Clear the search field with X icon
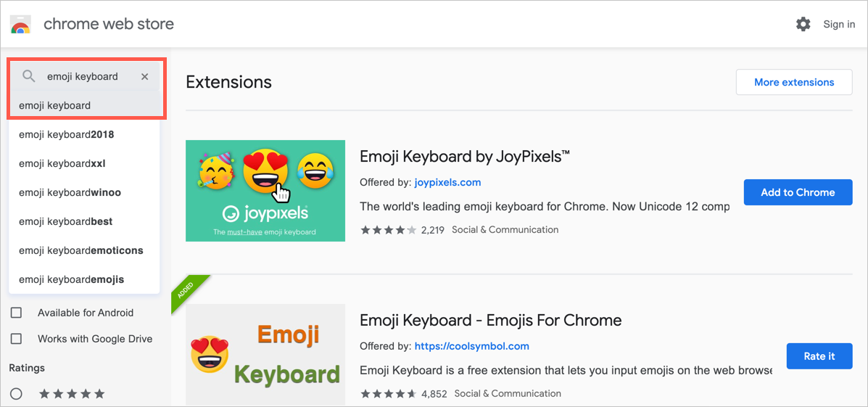868x407 pixels. pos(145,76)
